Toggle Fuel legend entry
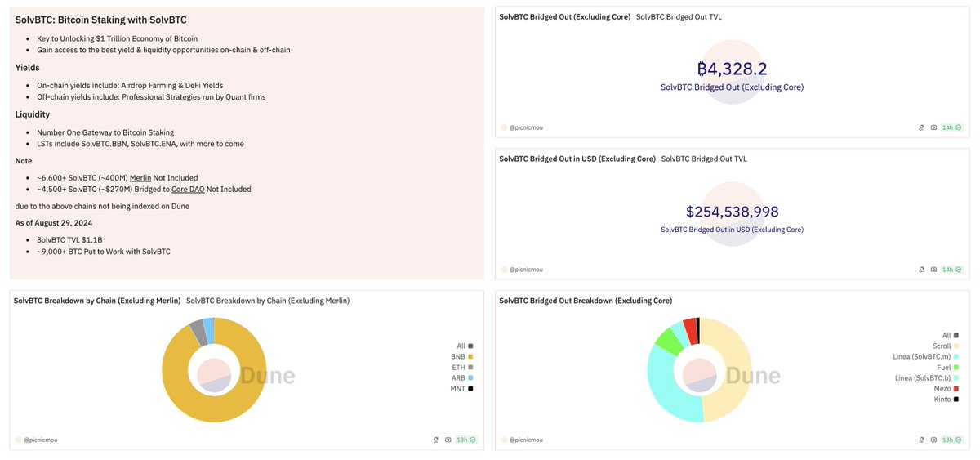Viewport: 980px width, 460px height. 948,367
